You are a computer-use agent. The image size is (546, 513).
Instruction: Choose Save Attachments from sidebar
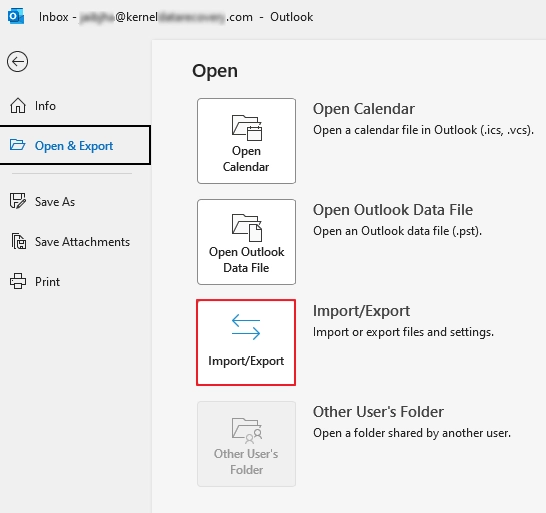pos(76,242)
